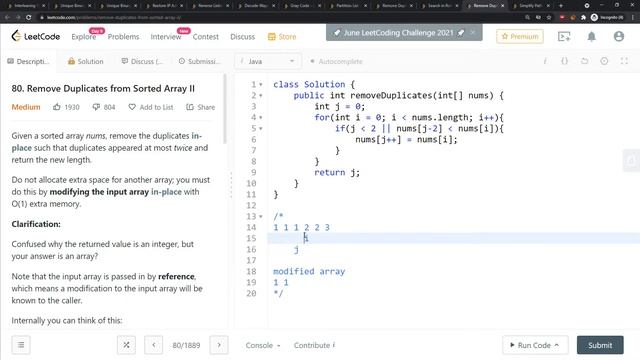The image size is (640, 360).
Task: Switch to the Discuss tab in problem panel
Action: click(x=142, y=61)
